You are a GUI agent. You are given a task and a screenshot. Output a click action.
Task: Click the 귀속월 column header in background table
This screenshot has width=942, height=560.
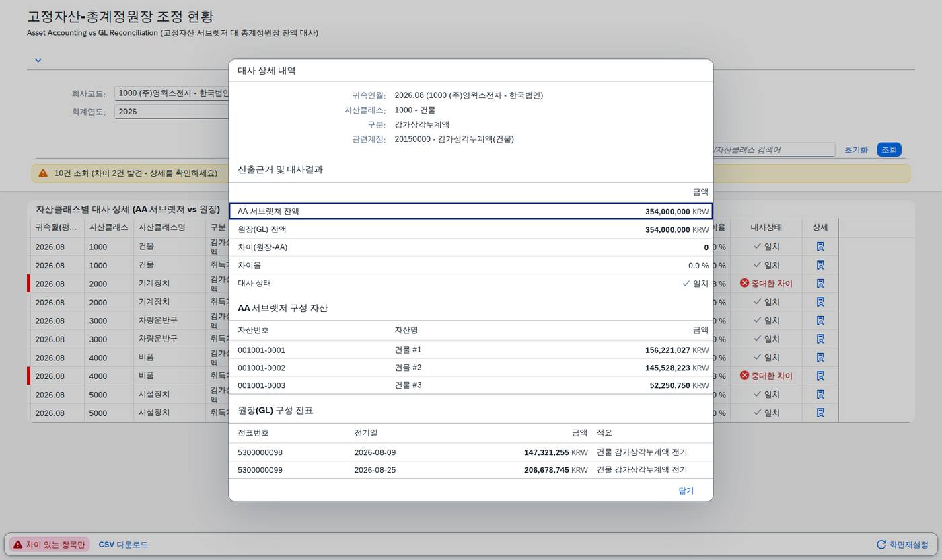pos(57,227)
